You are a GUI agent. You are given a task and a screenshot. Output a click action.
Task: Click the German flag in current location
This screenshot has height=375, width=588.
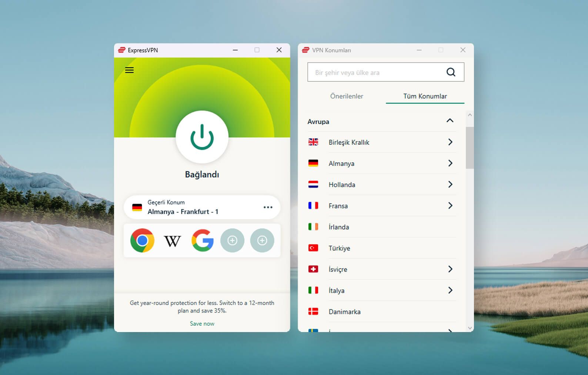point(137,207)
